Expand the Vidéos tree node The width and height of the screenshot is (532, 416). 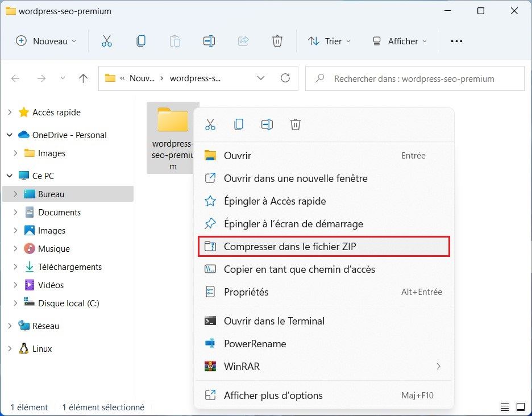click(15, 285)
